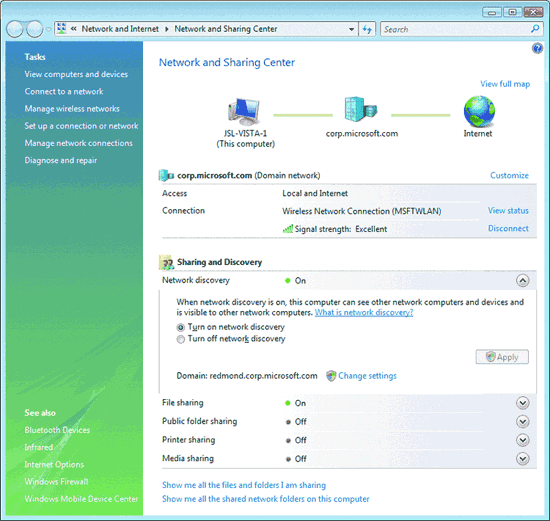Show all files and folders I am sharing
Viewport: 550px width, 521px height.
pyautogui.click(x=244, y=485)
